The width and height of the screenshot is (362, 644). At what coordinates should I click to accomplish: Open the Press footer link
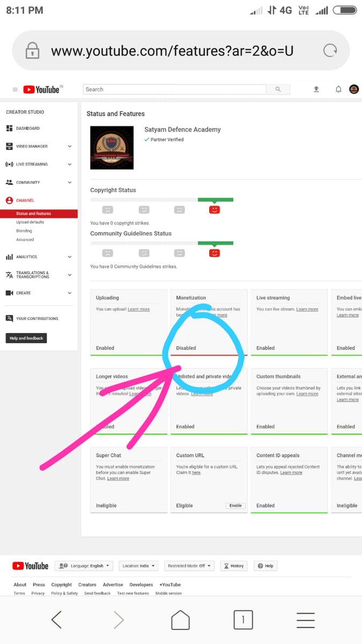(39, 584)
